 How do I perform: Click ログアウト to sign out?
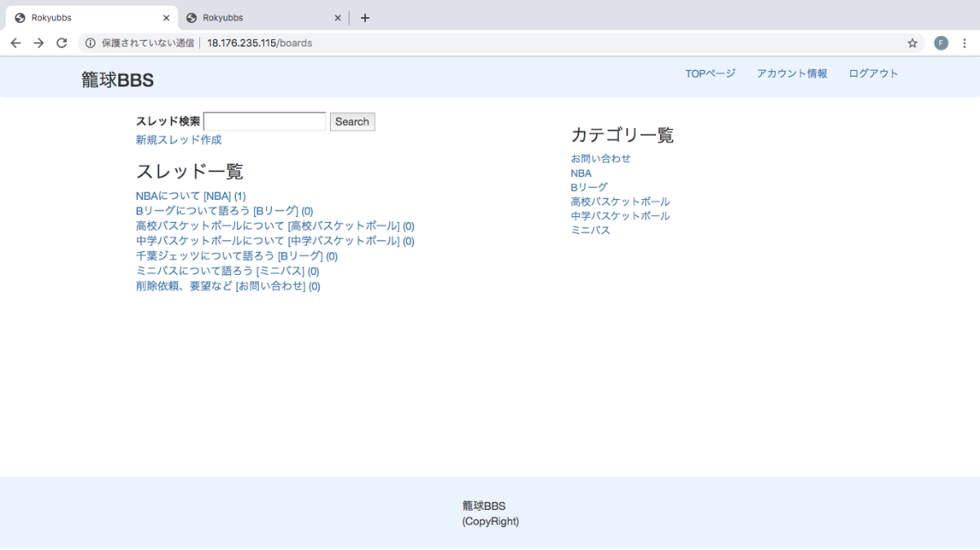[x=873, y=73]
